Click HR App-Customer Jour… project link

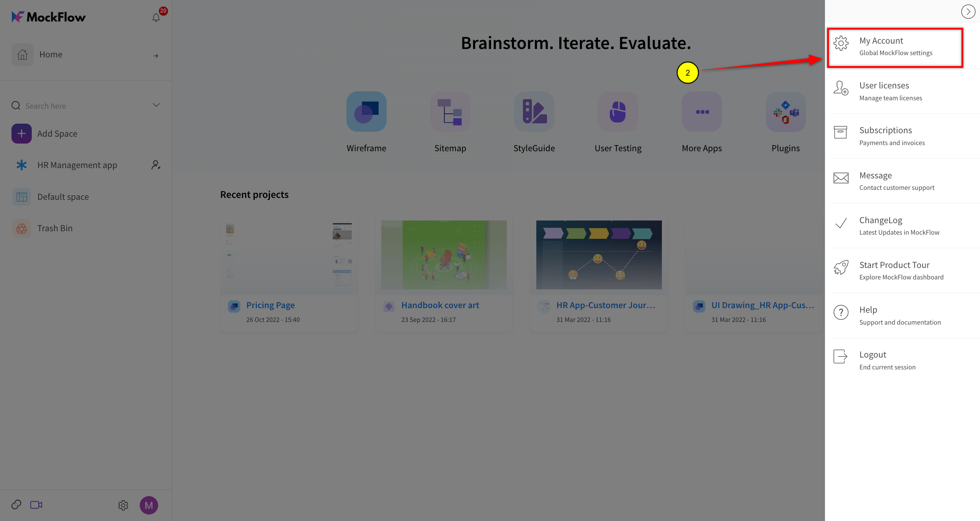[x=606, y=305]
